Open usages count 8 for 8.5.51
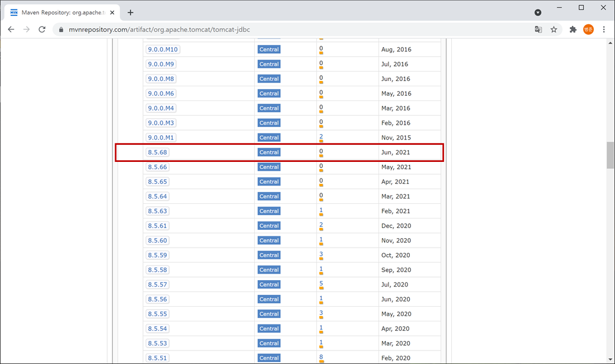The height and width of the screenshot is (364, 615). point(321,357)
